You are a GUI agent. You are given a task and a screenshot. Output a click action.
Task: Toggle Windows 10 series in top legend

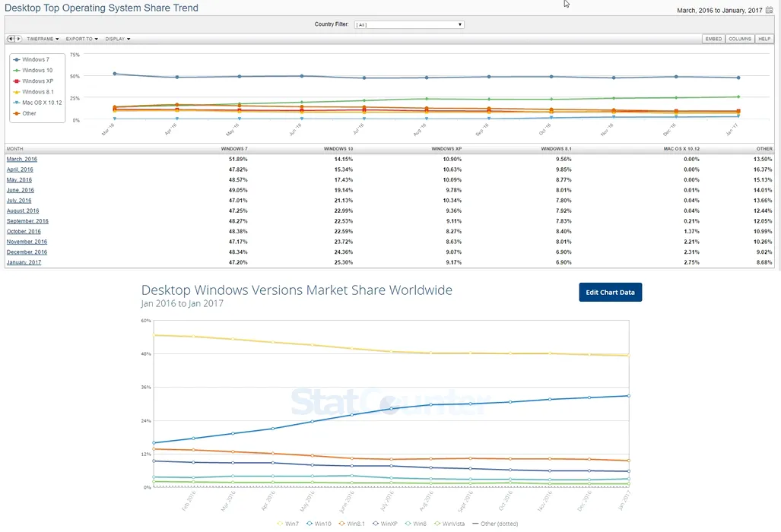(x=33, y=71)
